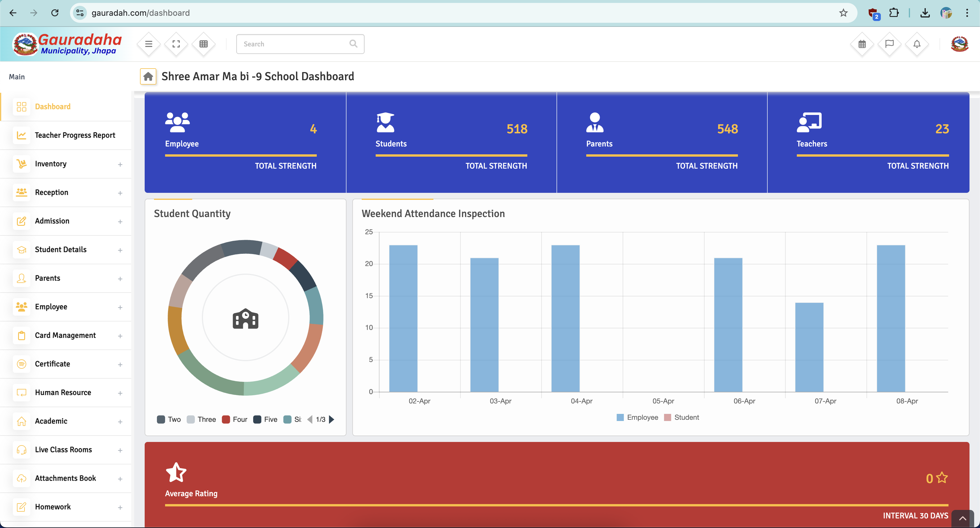Go to previous legend page arrow
The height and width of the screenshot is (528, 980).
[310, 419]
